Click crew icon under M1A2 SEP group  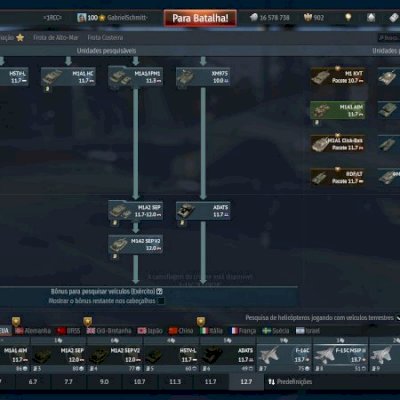pyautogui.click(x=115, y=223)
